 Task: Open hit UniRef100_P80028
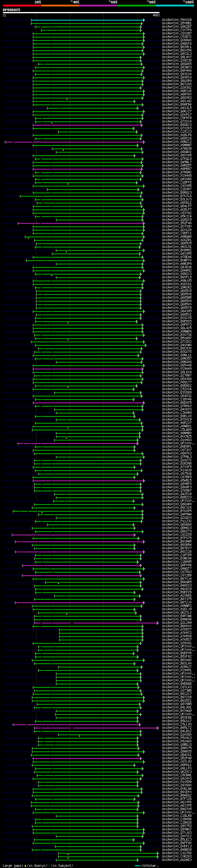177,20
